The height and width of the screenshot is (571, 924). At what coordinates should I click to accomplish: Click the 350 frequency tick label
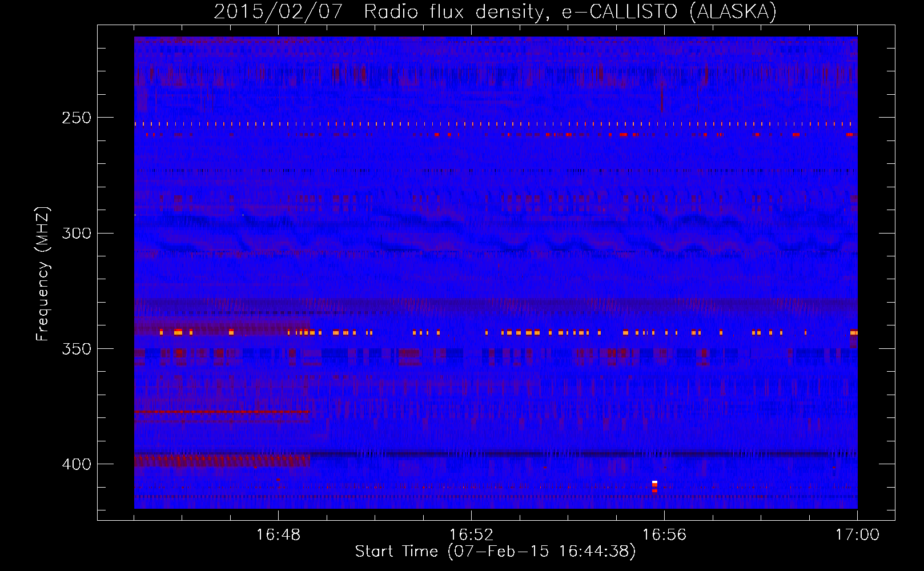point(77,348)
